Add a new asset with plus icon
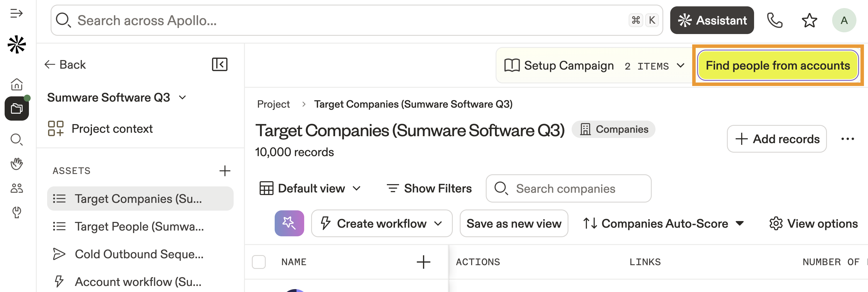 point(225,171)
